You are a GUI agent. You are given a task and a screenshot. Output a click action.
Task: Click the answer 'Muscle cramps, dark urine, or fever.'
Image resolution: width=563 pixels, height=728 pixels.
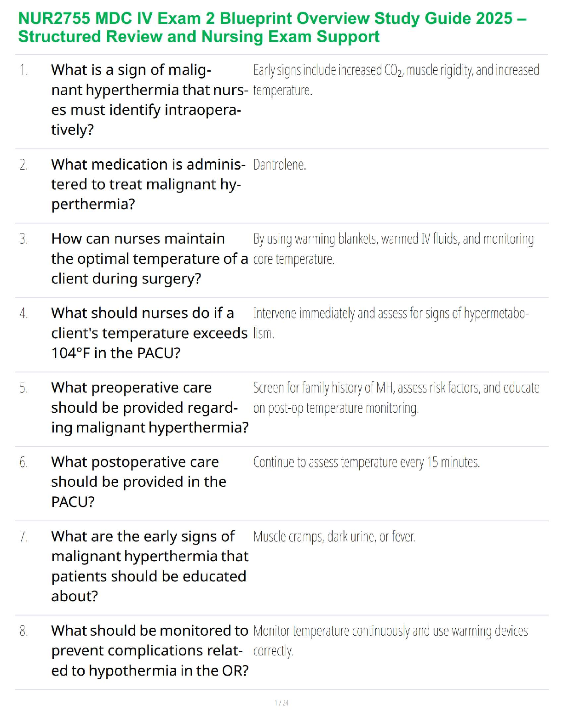pos(334,536)
